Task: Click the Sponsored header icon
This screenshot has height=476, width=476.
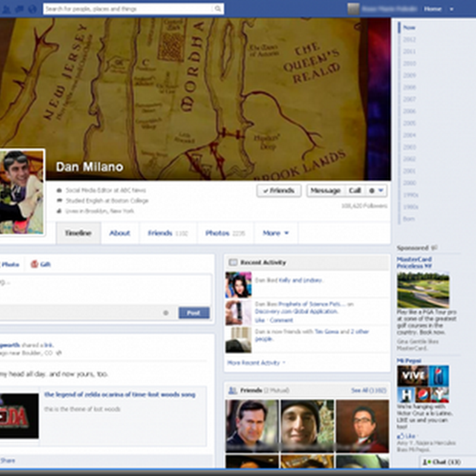Action: pos(434,248)
